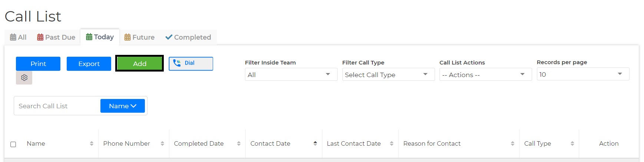Sort by Call Type column arrows
Screen dimensions: 644x162
(x=572, y=143)
